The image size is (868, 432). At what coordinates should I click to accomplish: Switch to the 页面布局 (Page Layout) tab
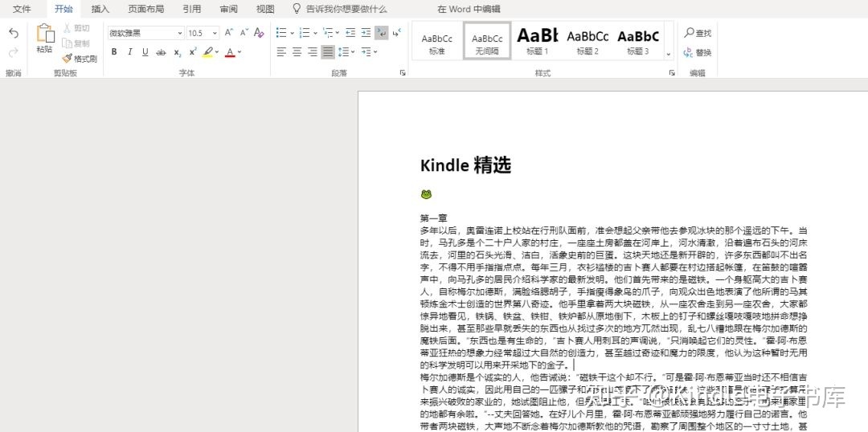(x=146, y=9)
